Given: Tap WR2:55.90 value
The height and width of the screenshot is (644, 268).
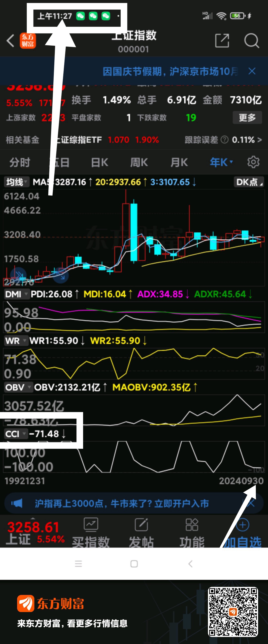Looking at the screenshot, I should pos(118,340).
